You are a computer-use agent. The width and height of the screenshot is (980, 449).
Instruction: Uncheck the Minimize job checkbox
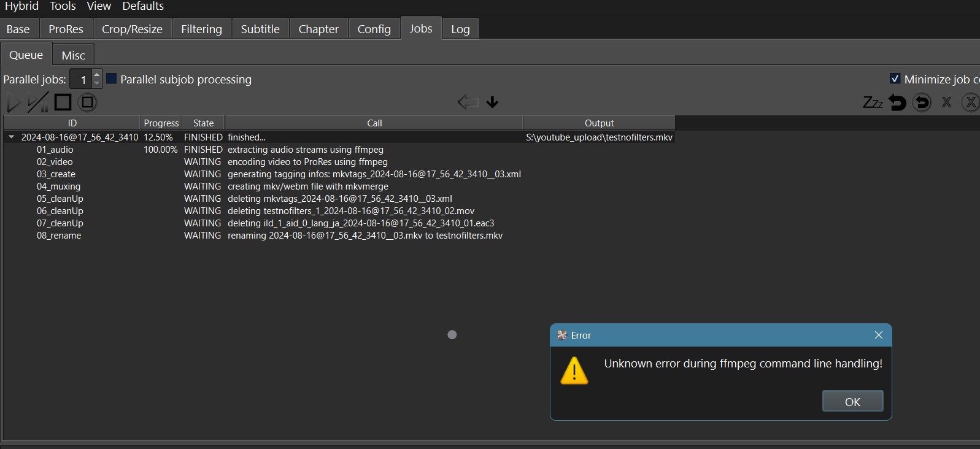coord(895,79)
